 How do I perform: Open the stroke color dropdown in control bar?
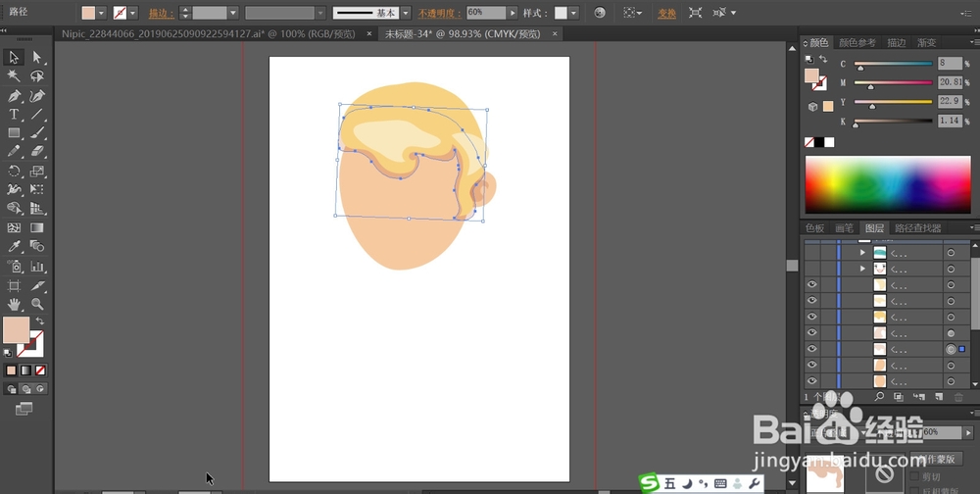133,13
